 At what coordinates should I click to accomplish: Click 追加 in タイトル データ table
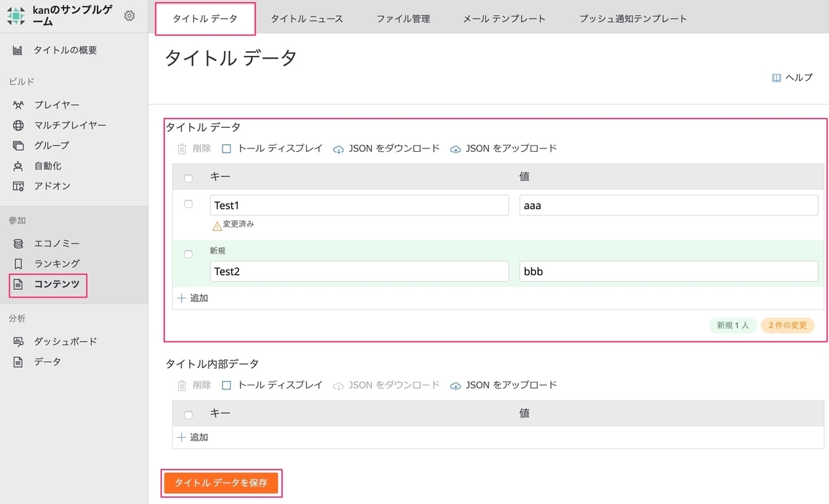click(193, 298)
